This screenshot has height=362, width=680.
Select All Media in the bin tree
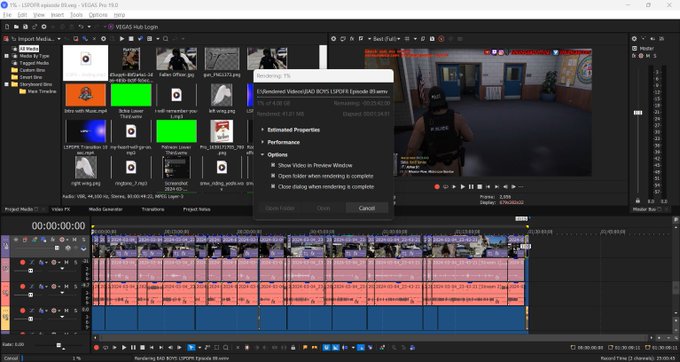pyautogui.click(x=29, y=49)
